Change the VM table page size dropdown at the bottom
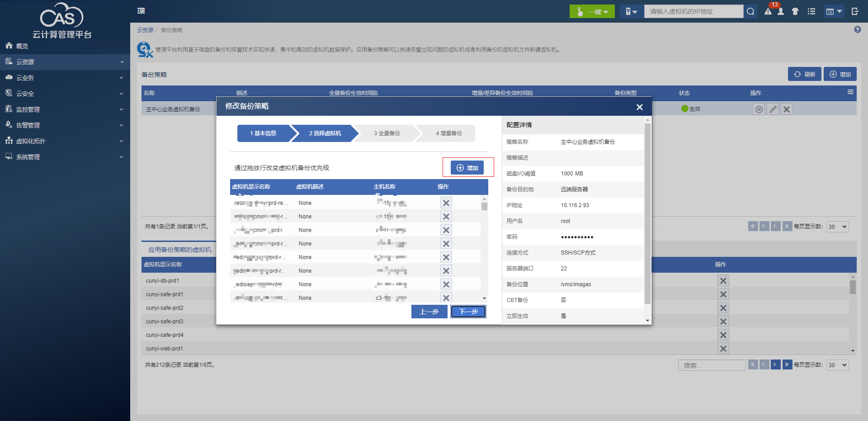This screenshot has width=868, height=421. (x=838, y=365)
